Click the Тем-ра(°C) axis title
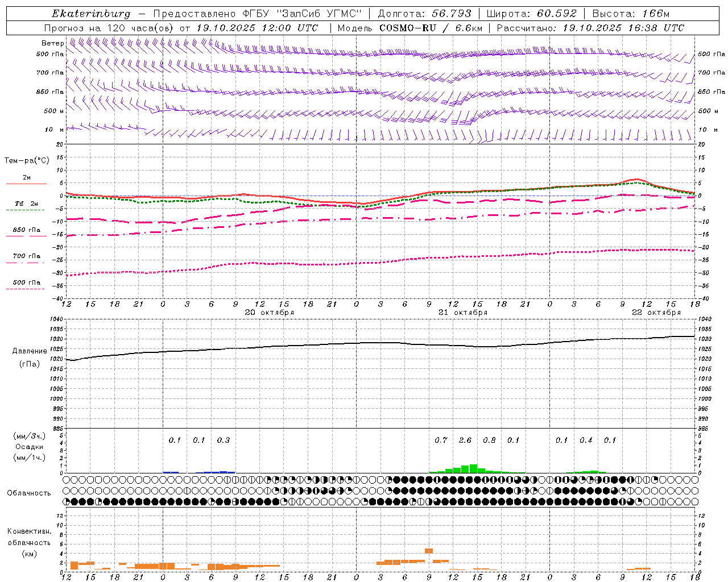The width and height of the screenshot is (728, 582). coord(27,161)
